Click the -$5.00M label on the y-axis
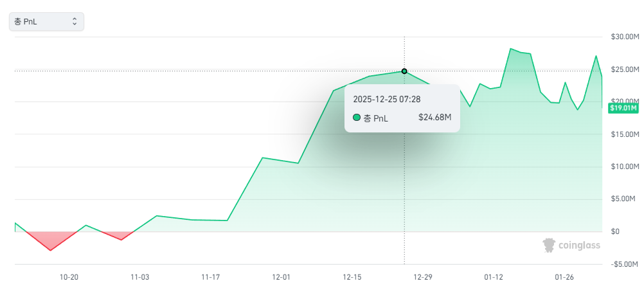The height and width of the screenshot is (288, 644). click(625, 264)
